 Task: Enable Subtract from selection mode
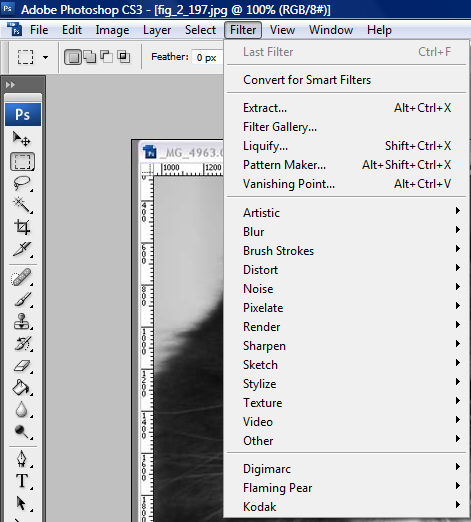(x=106, y=57)
